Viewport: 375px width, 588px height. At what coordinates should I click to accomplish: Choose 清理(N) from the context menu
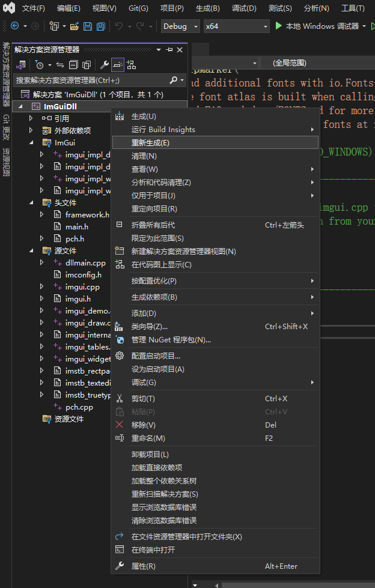216,156
